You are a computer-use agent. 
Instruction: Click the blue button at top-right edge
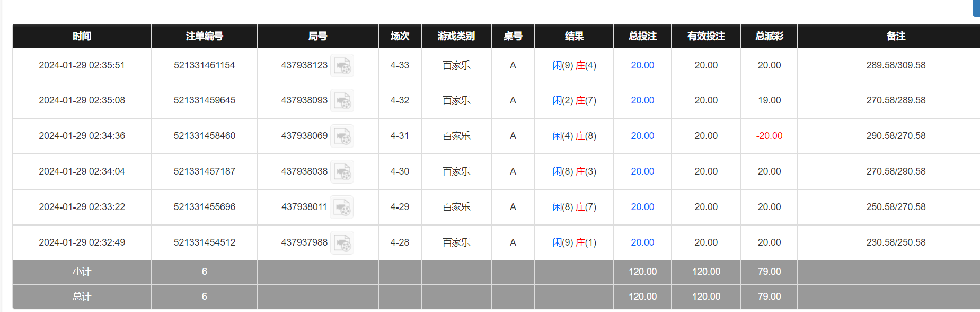pyautogui.click(x=976, y=8)
